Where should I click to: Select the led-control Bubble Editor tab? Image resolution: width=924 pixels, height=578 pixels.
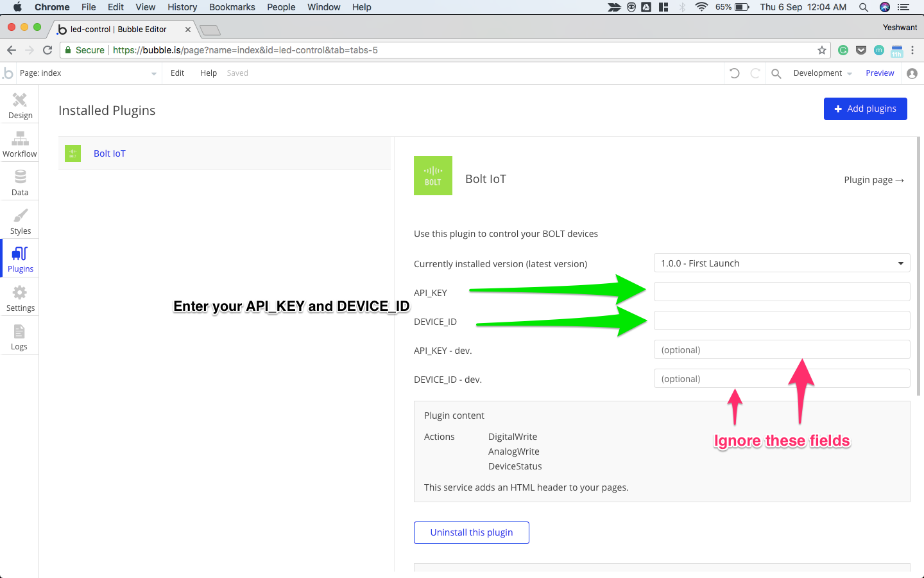pos(119,30)
